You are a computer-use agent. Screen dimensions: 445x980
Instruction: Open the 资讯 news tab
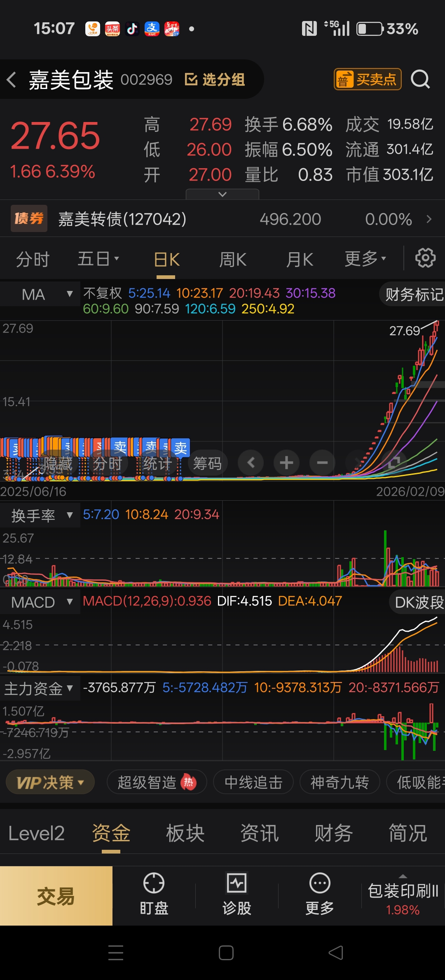[x=260, y=833]
